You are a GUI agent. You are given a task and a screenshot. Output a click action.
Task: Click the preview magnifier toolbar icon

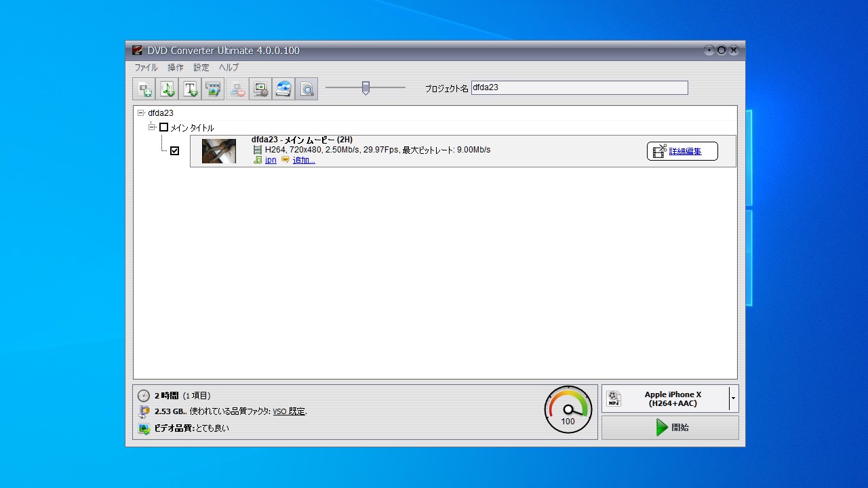pos(307,89)
